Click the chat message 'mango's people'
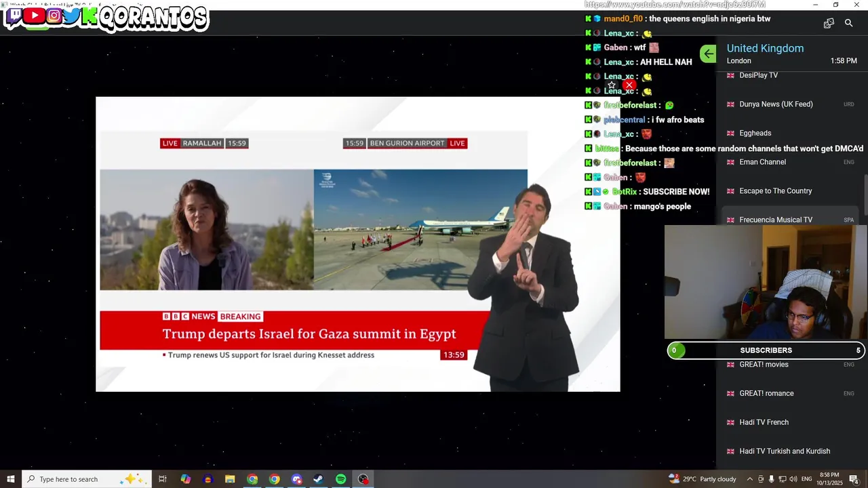This screenshot has height=488, width=868. (x=663, y=207)
